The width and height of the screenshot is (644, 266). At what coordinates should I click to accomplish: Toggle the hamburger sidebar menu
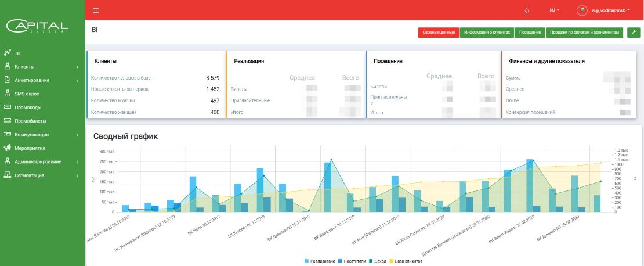[x=96, y=10]
